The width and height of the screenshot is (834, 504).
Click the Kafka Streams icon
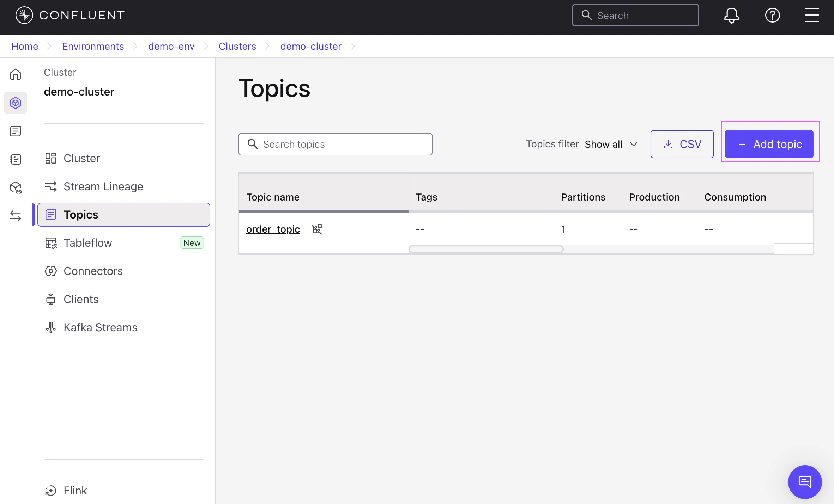[51, 327]
